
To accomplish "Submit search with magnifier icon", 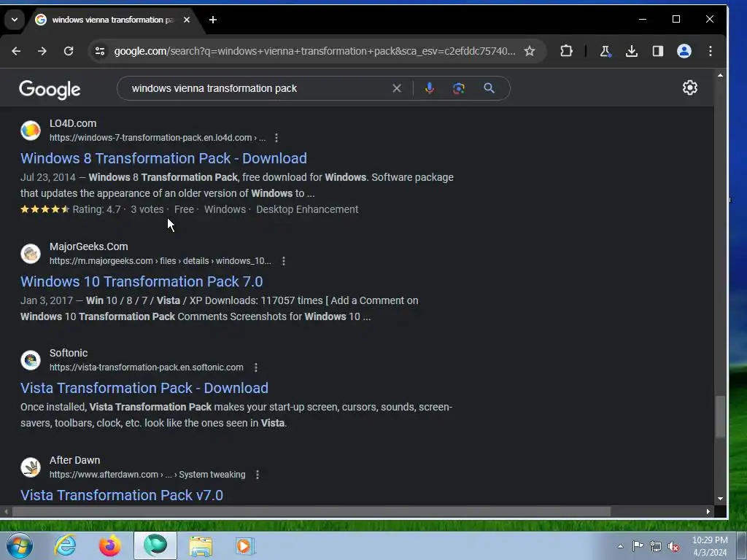I will 489,88.
